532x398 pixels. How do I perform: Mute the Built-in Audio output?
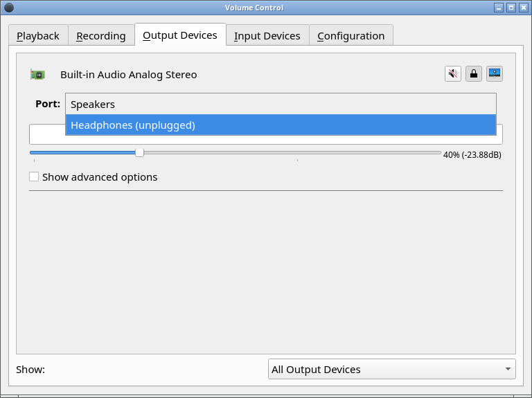coord(453,74)
